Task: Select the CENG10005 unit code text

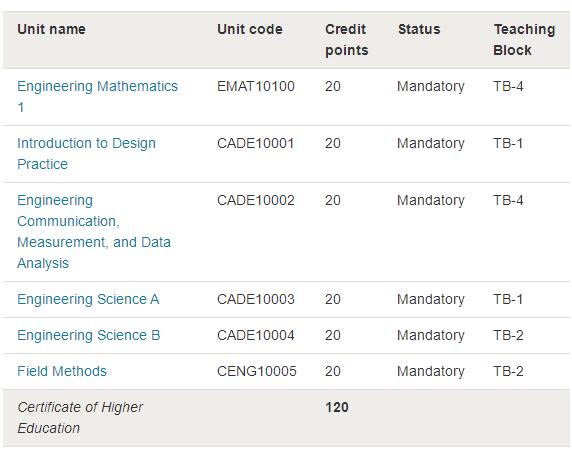Action: [x=257, y=371]
